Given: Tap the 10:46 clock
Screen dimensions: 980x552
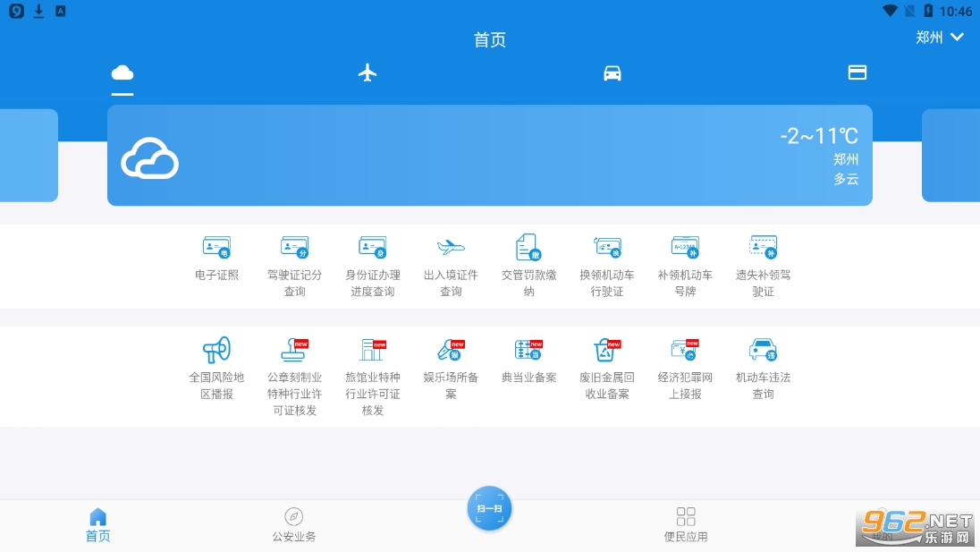Looking at the screenshot, I should point(956,12).
